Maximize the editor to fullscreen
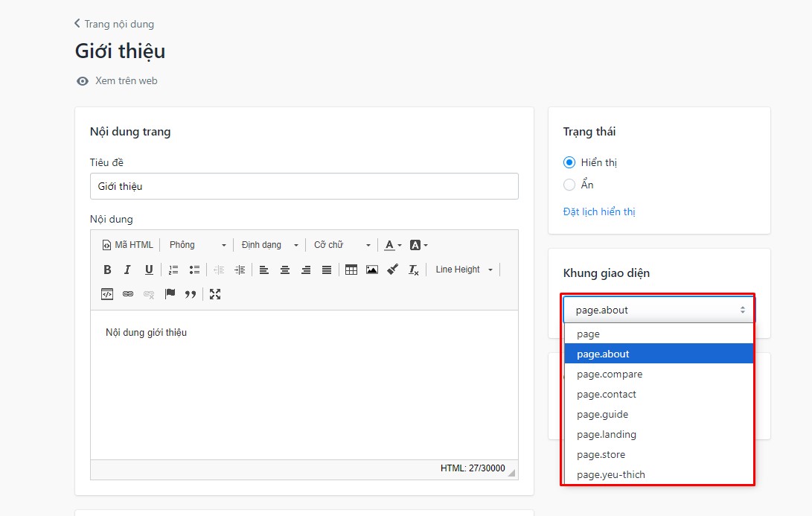812x516 pixels. 215,294
